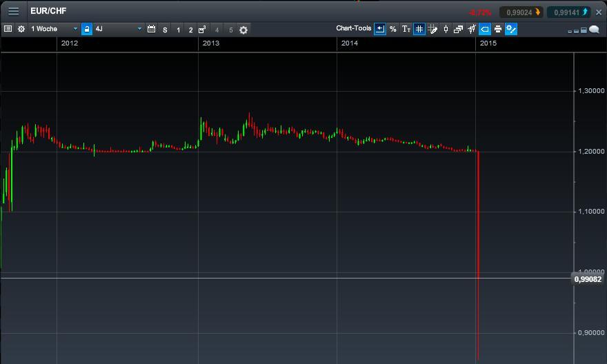Click the current price marker 0,99082
The image size is (607, 364).
pos(588,279)
